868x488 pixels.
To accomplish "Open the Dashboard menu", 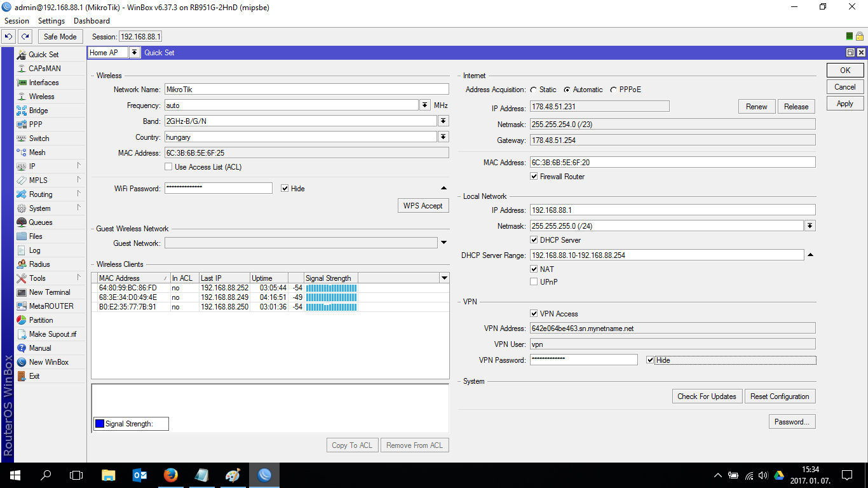I will point(92,21).
